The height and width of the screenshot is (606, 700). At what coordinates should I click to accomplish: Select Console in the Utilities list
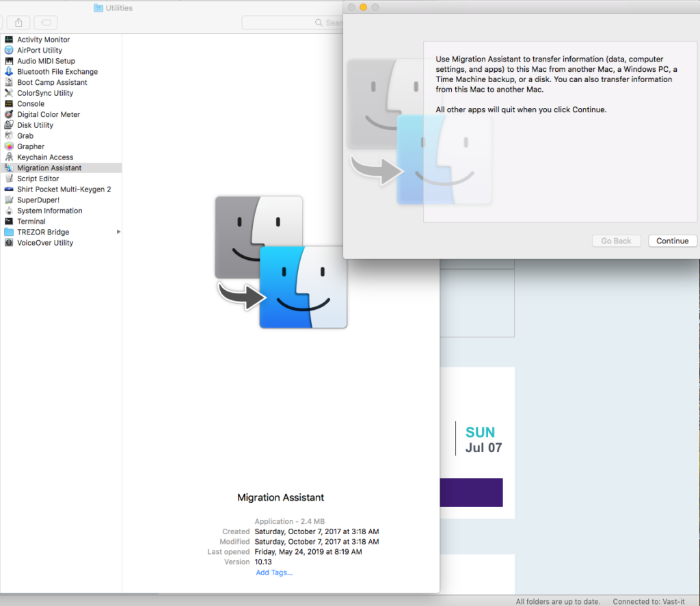(31, 104)
